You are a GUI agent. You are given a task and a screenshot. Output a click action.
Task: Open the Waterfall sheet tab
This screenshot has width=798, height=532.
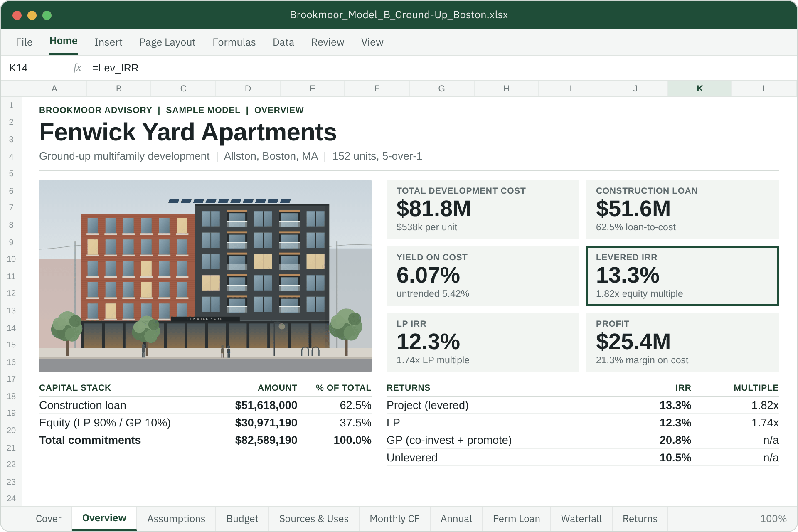point(581,519)
